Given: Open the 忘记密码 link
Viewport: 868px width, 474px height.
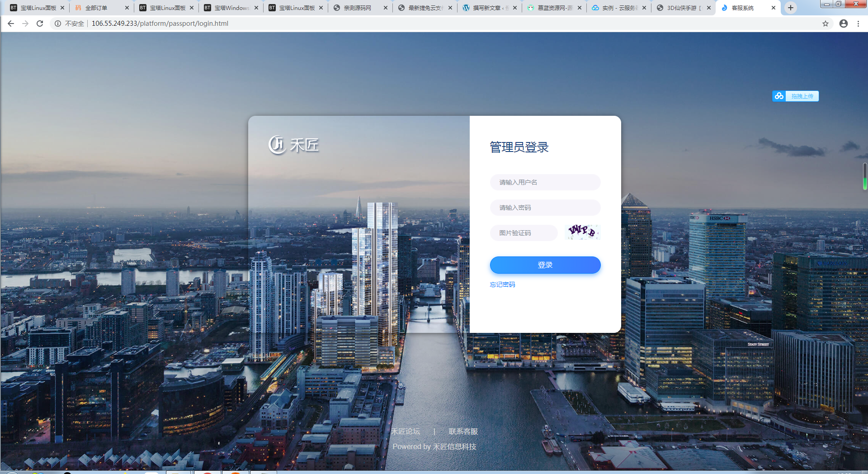Looking at the screenshot, I should (x=502, y=284).
